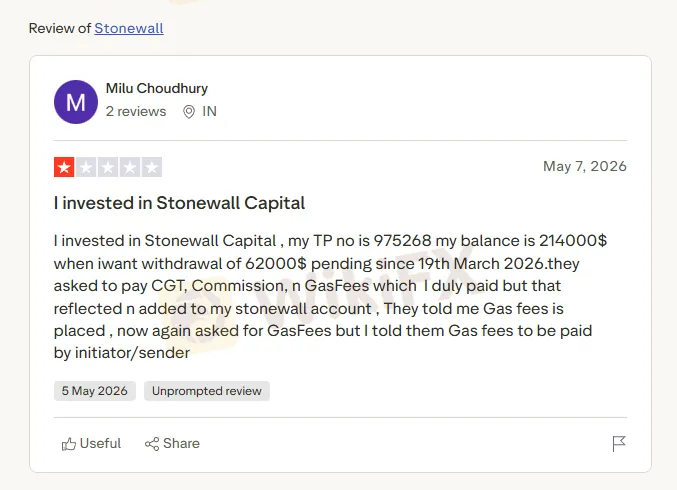The width and height of the screenshot is (677, 490).
Task: Mark the review as Useful
Action: tap(91, 443)
